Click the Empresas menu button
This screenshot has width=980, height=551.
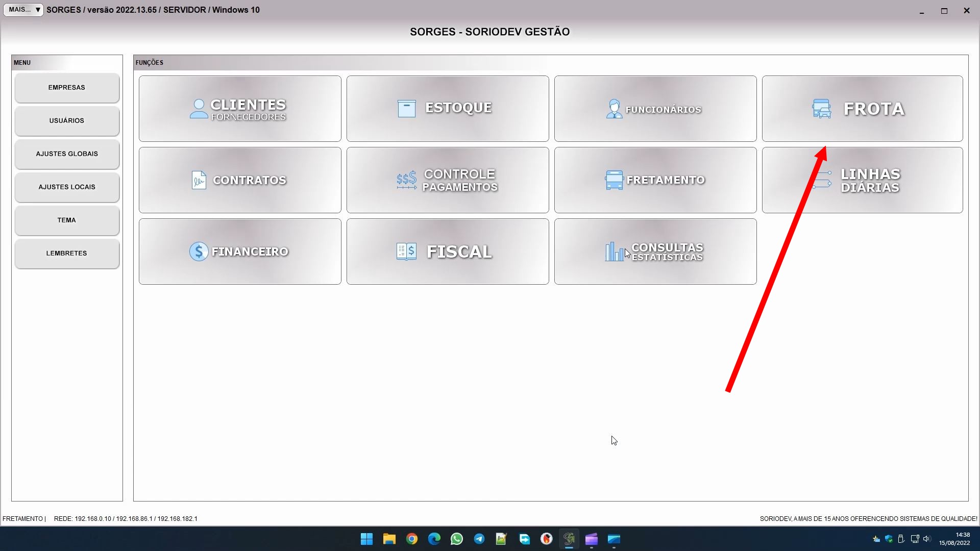pos(67,88)
